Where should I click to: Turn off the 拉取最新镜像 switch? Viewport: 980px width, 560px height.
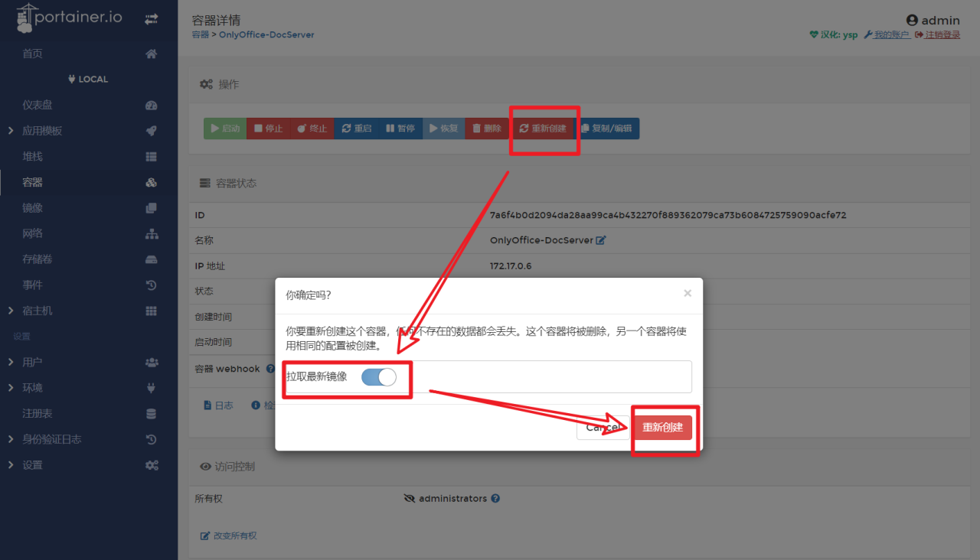(x=379, y=376)
